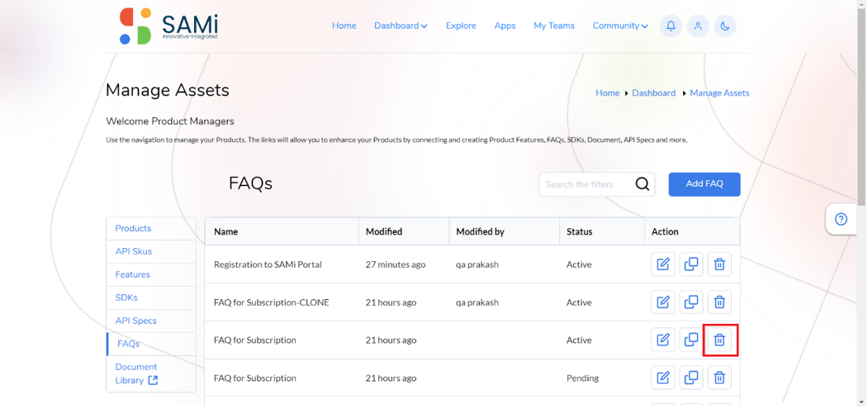Select Products in the sidebar

[151, 228]
